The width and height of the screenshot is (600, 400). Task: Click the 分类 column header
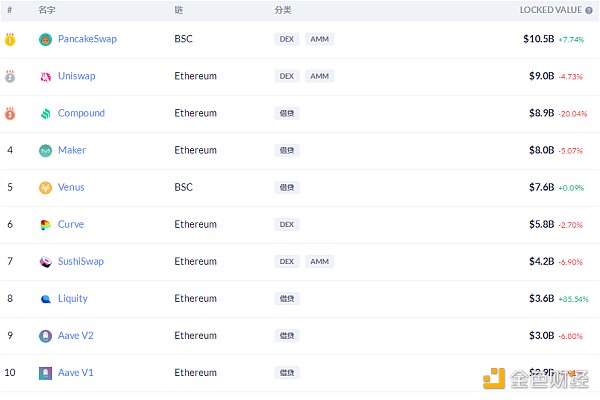[283, 10]
